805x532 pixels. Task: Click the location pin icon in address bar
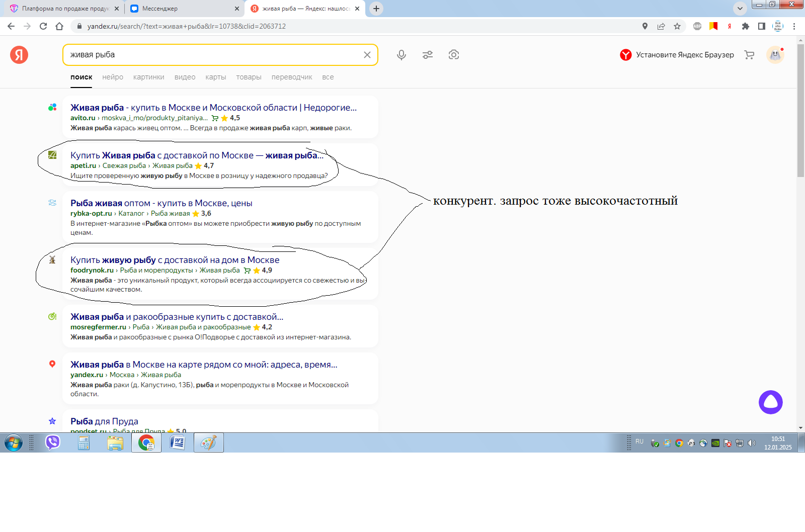pos(645,26)
